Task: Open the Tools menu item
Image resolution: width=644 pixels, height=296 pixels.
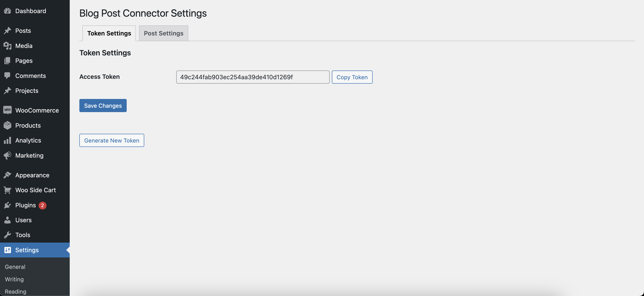Action: [x=35, y=235]
